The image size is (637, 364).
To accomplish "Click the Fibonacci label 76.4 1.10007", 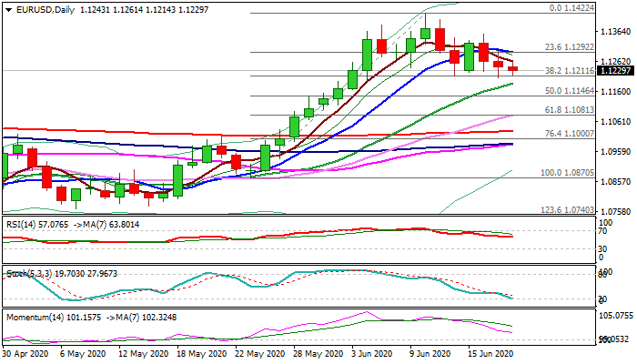I will pyautogui.click(x=570, y=134).
